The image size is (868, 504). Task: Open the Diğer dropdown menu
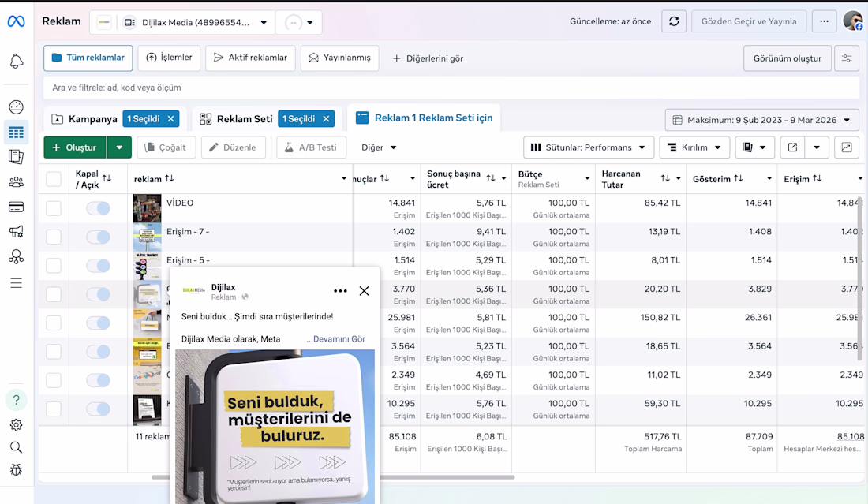(379, 147)
